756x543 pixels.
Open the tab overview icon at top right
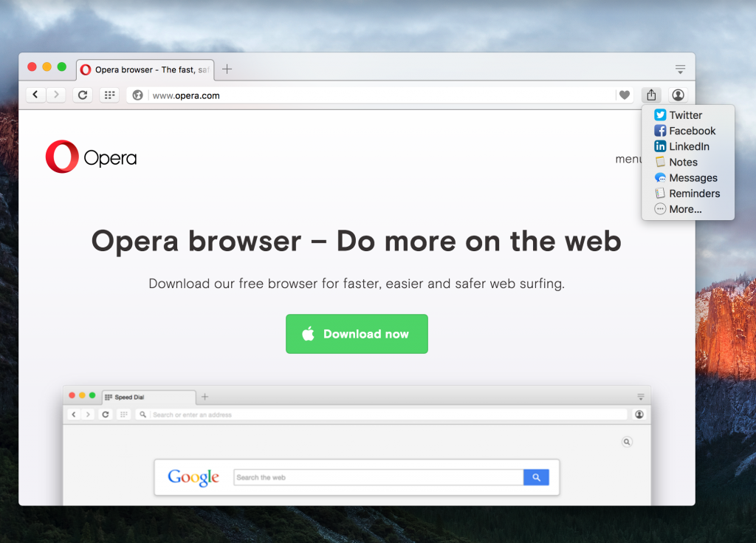(x=680, y=69)
